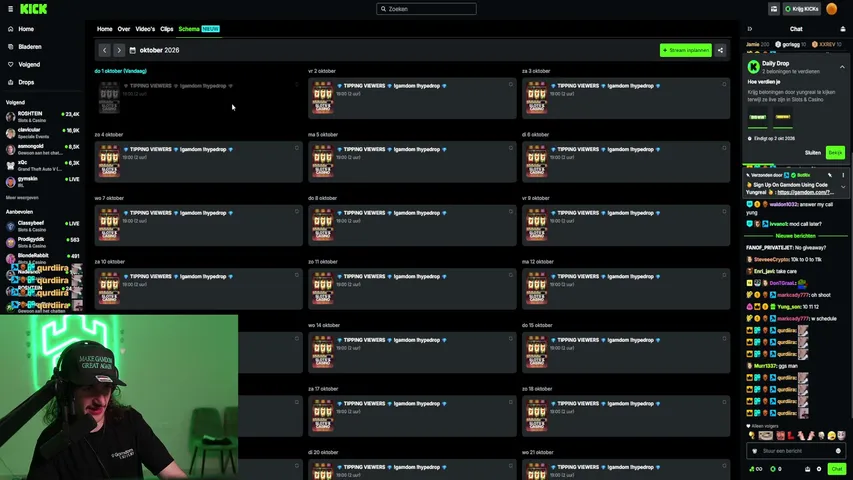This screenshot has width=853, height=480.
Task: Collapse the chat panel with the arrow icon
Action: pos(750,29)
